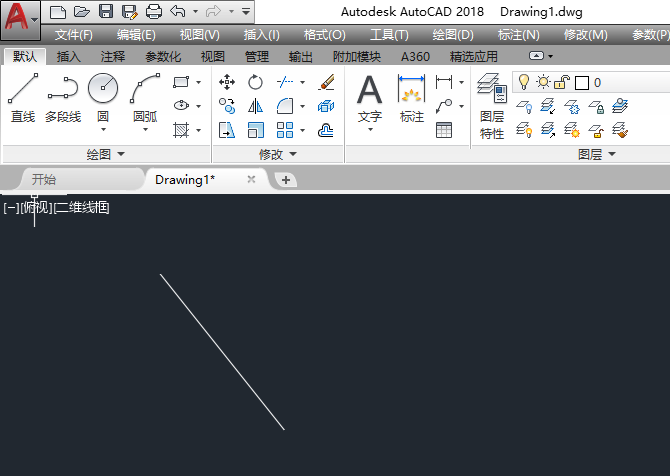Image resolution: width=670 pixels, height=476 pixels.
Task: Switch to the 输出 ribbon tab
Action: pos(301,56)
